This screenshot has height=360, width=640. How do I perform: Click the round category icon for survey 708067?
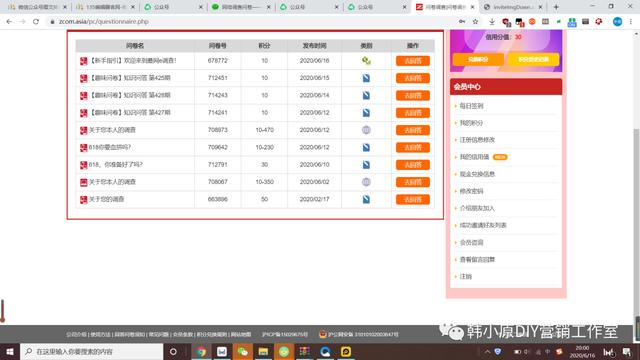point(366,182)
